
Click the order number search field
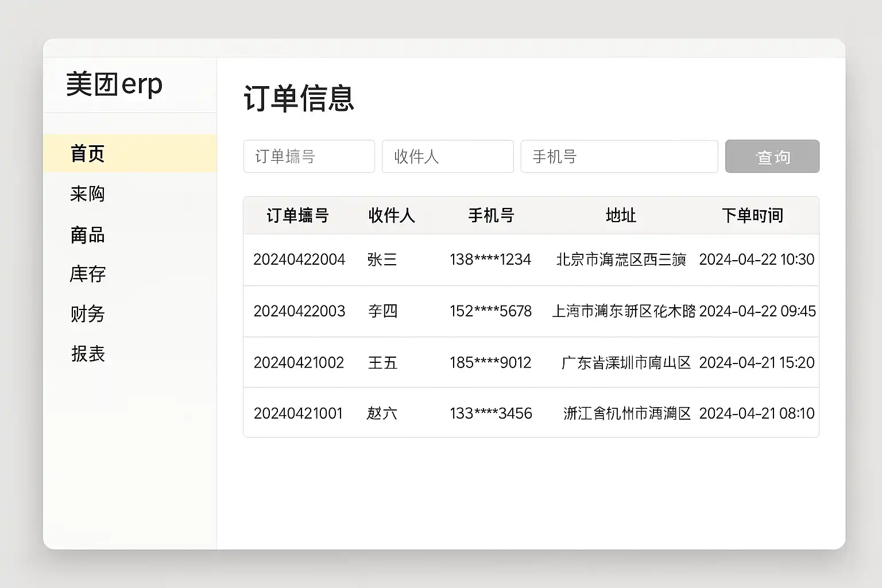coord(309,156)
